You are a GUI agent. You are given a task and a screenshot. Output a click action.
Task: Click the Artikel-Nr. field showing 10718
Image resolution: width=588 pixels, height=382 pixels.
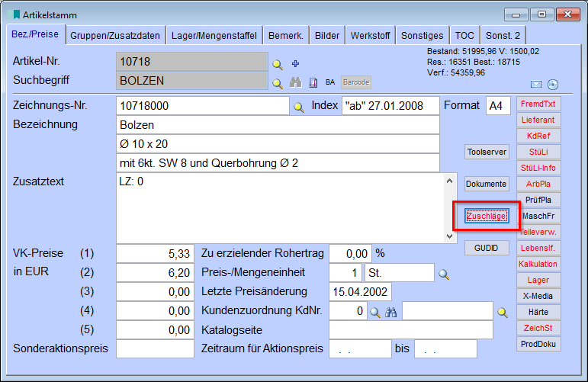pyautogui.click(x=192, y=62)
